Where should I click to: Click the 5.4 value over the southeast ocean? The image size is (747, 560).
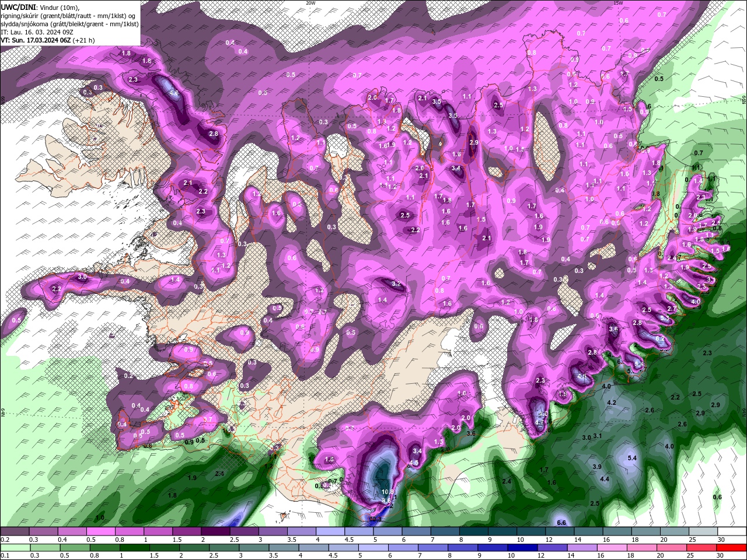pos(632,458)
